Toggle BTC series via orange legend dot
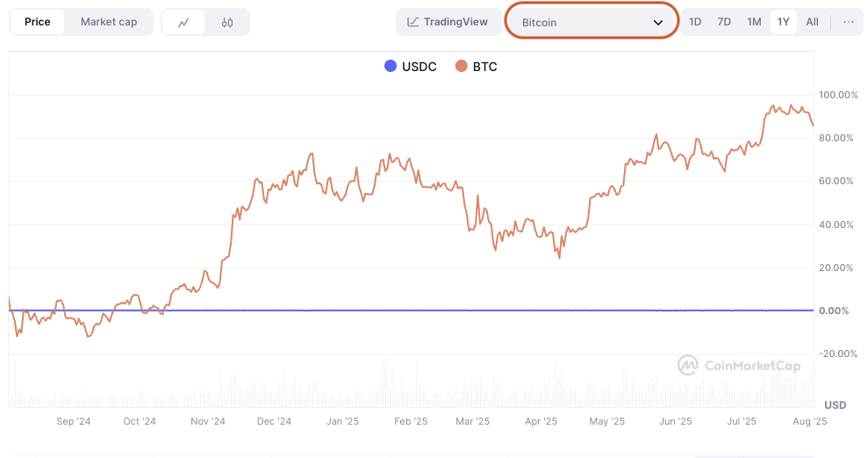868x458 pixels. pyautogui.click(x=462, y=67)
